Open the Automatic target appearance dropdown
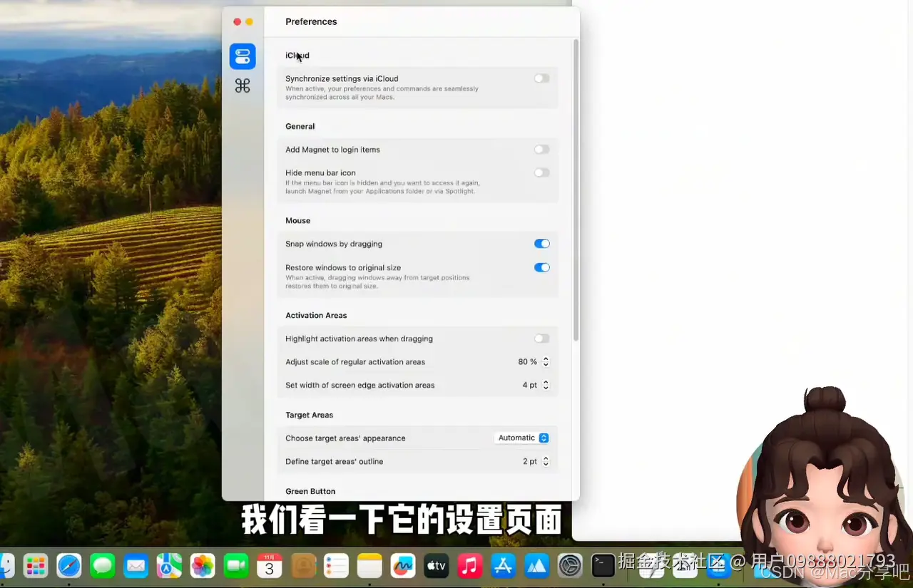Screen dimensions: 913x588 click(x=522, y=438)
